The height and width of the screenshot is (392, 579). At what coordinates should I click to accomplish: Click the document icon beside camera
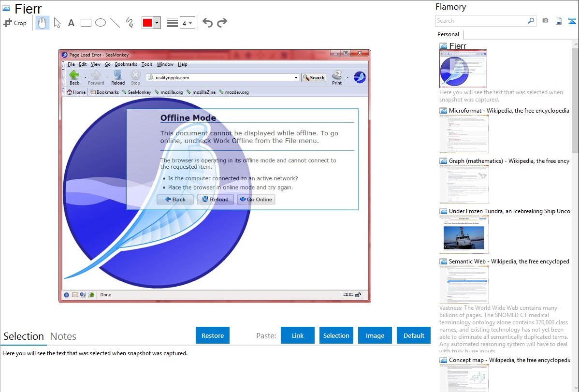click(559, 21)
